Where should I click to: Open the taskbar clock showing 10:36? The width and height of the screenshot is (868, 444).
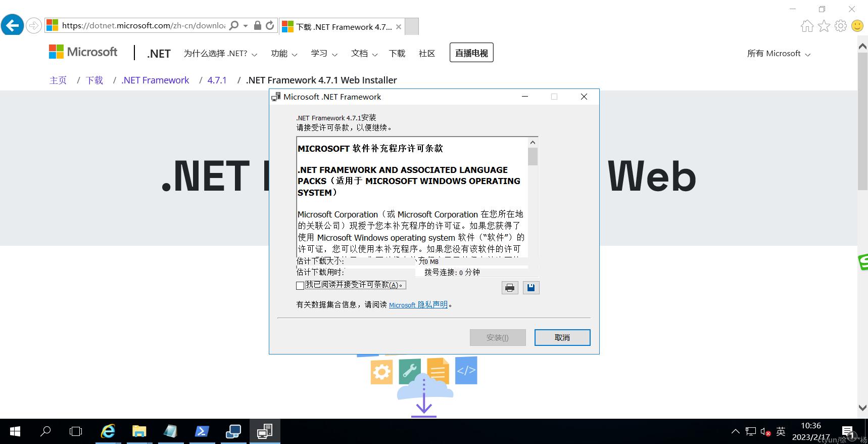coord(811,431)
